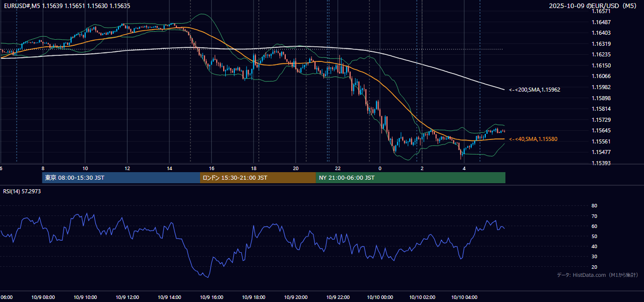Click the 10/9 14:00 time label
This screenshot has width=644, height=302.
click(170, 297)
